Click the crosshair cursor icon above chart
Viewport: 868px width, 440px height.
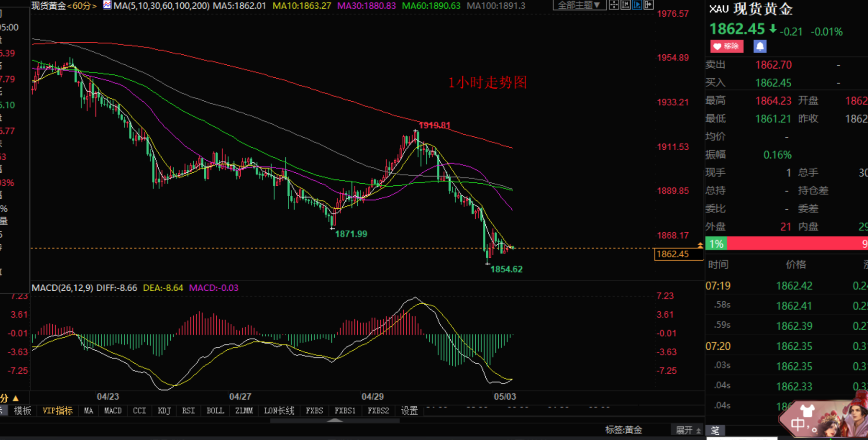[x=614, y=5]
